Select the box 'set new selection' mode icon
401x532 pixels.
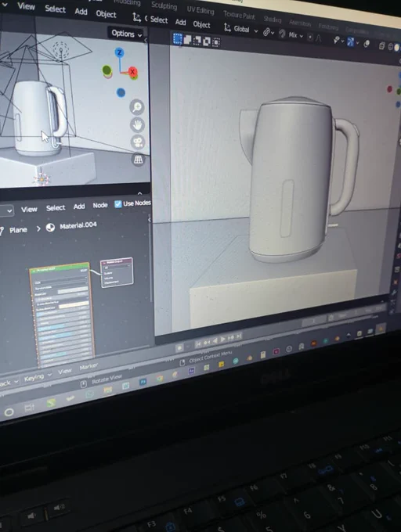click(x=178, y=38)
